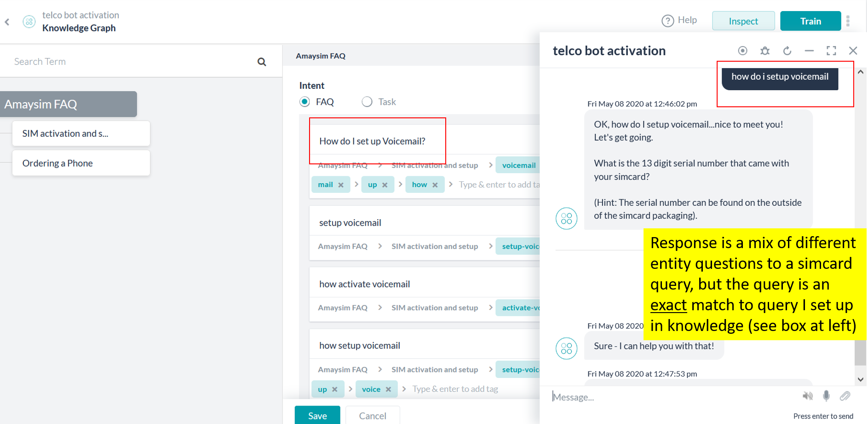Open the three-dot more options menu

[848, 21]
